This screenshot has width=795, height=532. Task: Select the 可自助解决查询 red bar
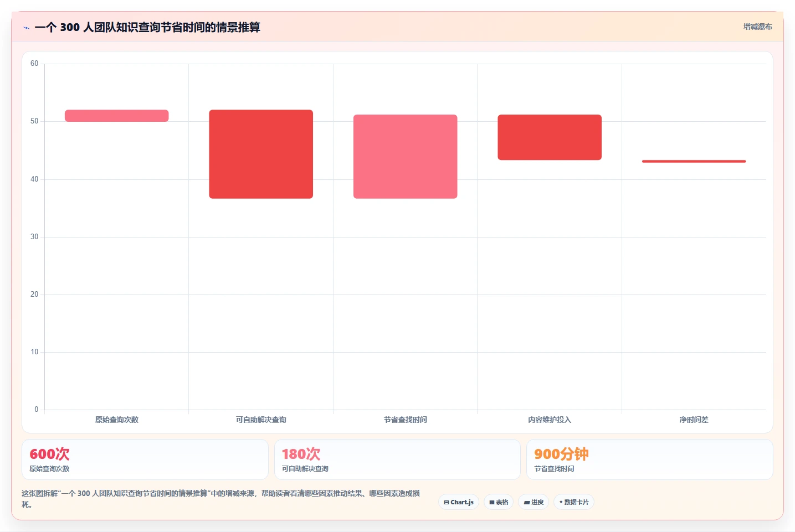[x=261, y=154]
